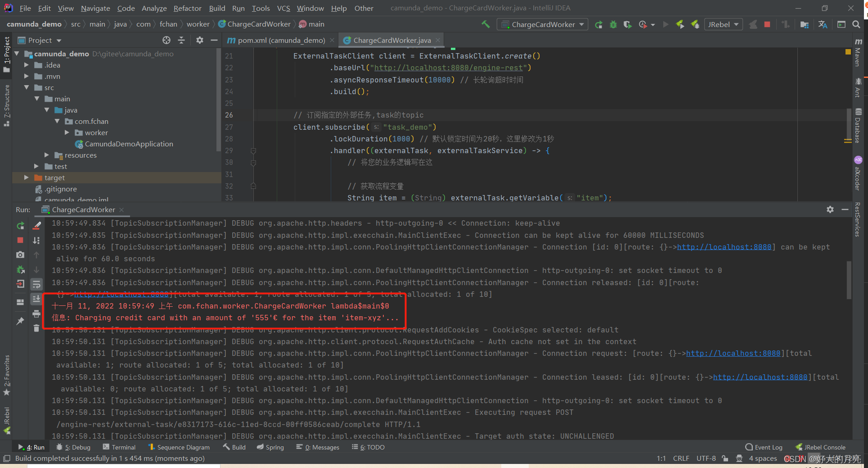Click the locate/select opened file icon in Project panel
The image size is (868, 468).
click(x=166, y=40)
